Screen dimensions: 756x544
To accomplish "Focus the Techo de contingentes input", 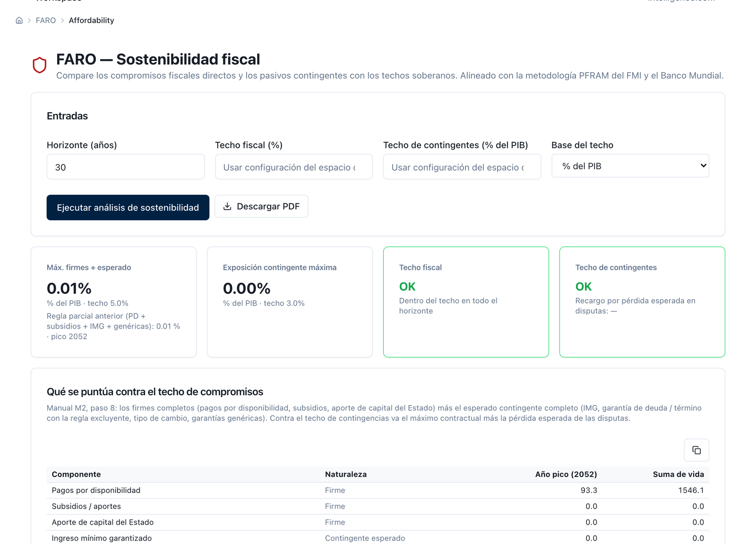I will (462, 167).
